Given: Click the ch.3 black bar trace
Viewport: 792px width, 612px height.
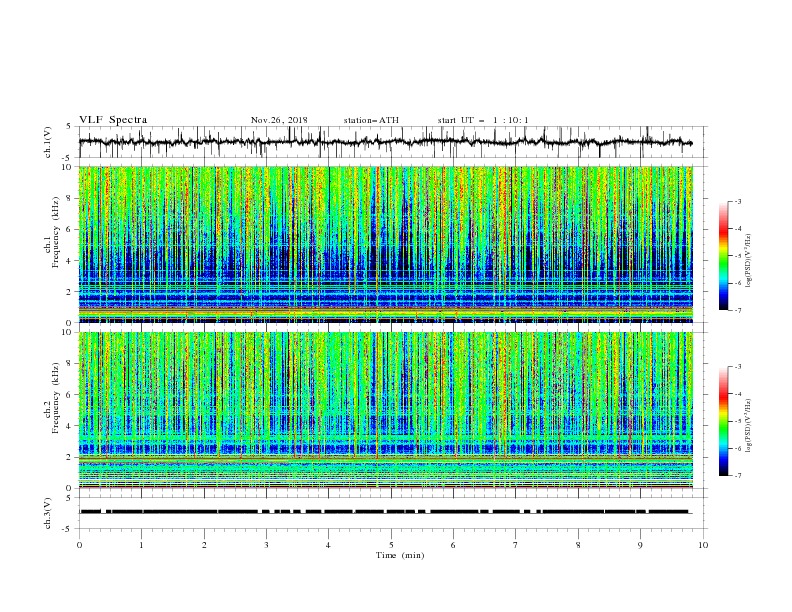Looking at the screenshot, I should (x=385, y=512).
